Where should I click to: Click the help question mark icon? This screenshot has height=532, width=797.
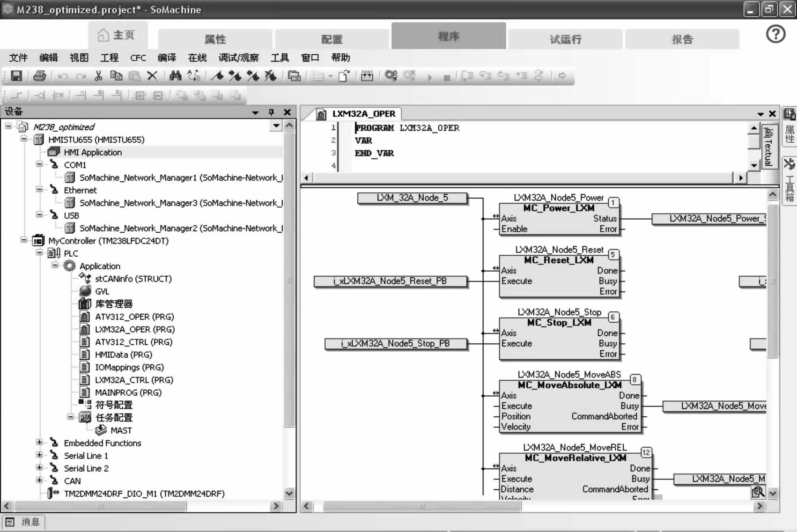coord(775,34)
